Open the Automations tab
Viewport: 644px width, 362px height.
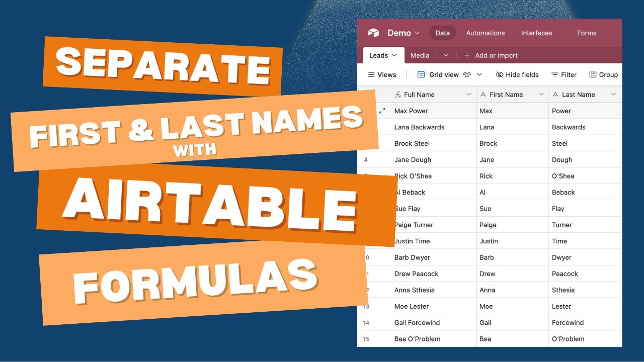point(486,33)
